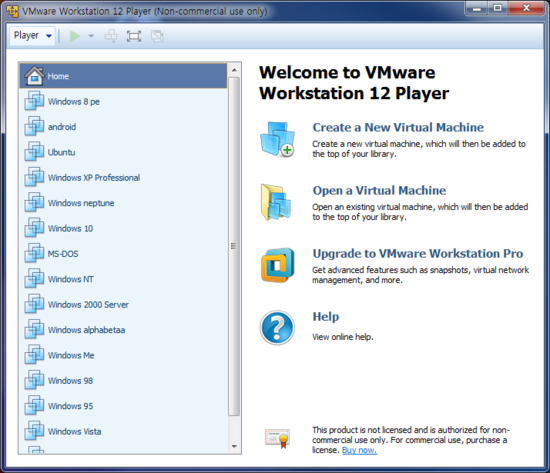Click the Send Ctrl+Alt+Del toolbar icon

[x=111, y=36]
